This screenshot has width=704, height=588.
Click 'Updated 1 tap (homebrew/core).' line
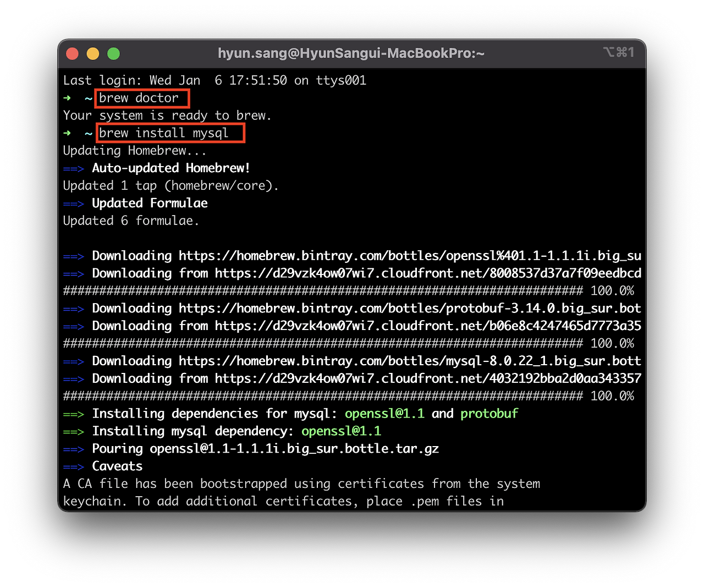(171, 186)
